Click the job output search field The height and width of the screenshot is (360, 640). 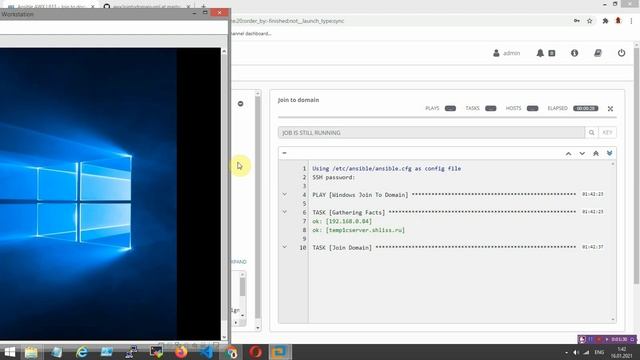431,133
